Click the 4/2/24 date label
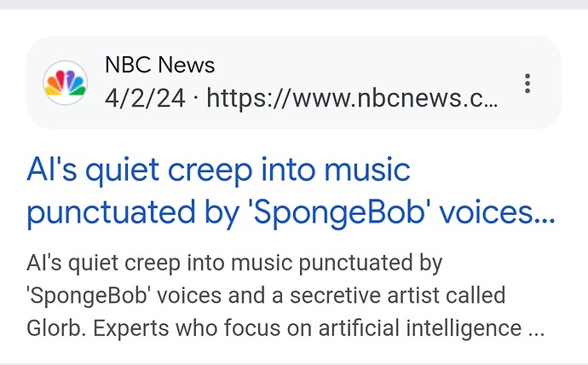The width and height of the screenshot is (588, 365). tap(145, 98)
